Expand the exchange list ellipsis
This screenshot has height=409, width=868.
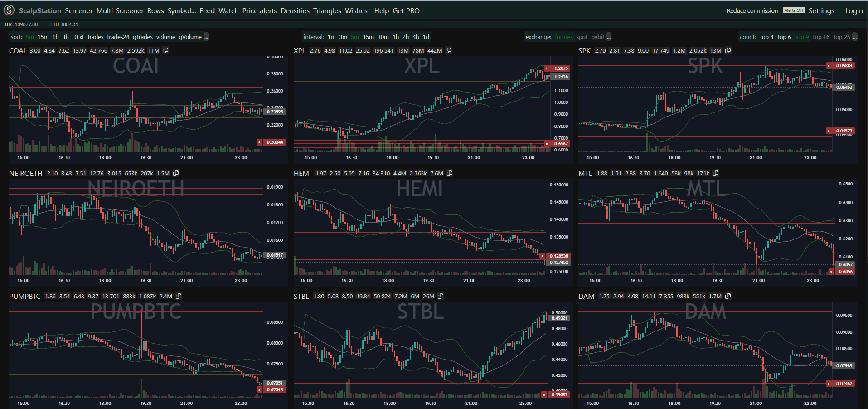[609, 37]
